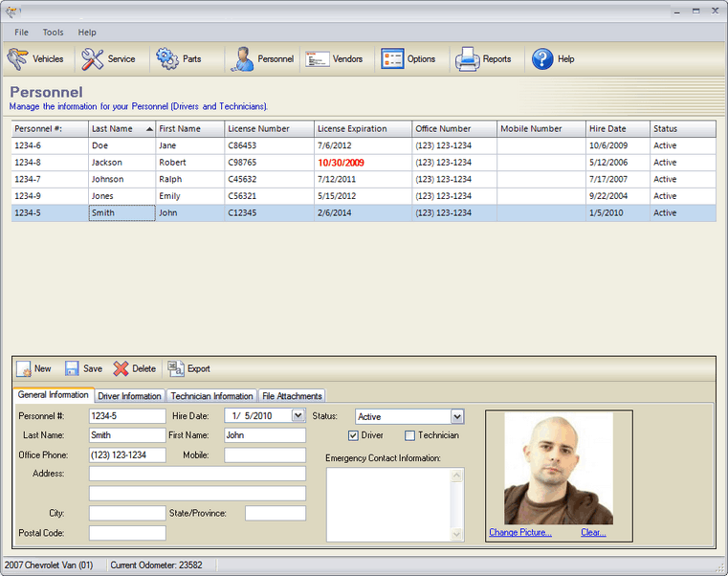Open the Vendors card icon
The image size is (728, 576).
click(x=318, y=59)
